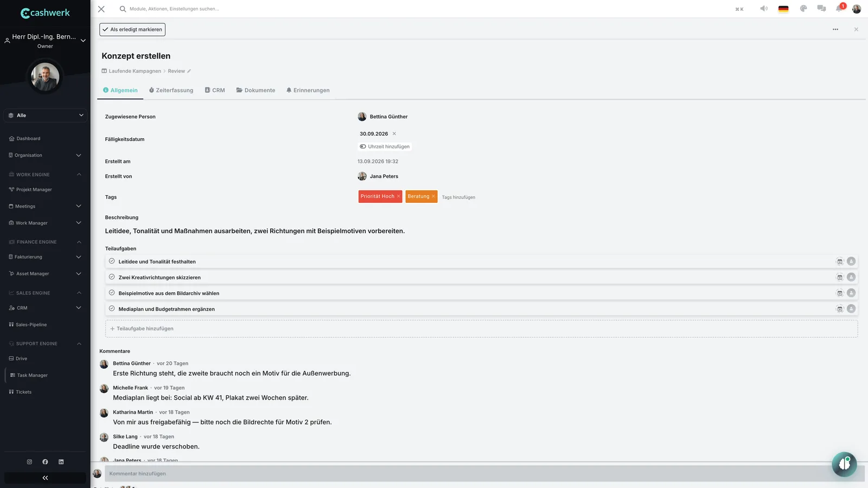This screenshot has height=488, width=868.
Task: Open the theme palette icon
Action: coord(803,9)
